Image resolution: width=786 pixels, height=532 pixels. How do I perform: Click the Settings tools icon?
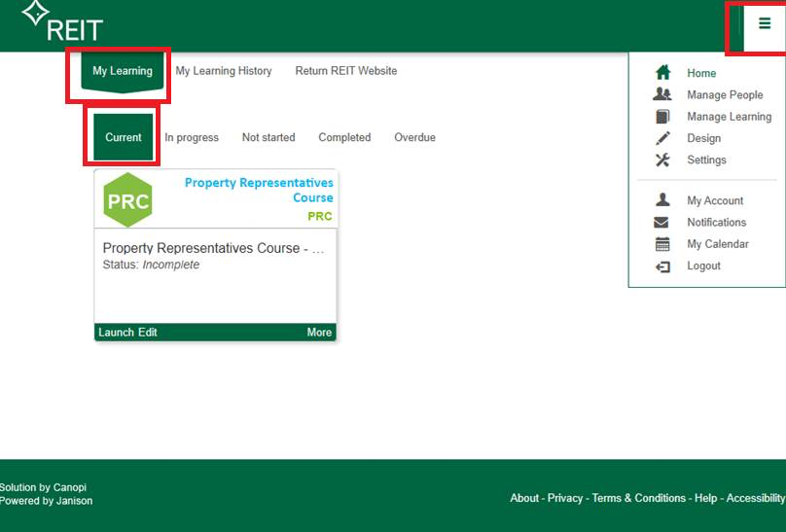pos(662,160)
